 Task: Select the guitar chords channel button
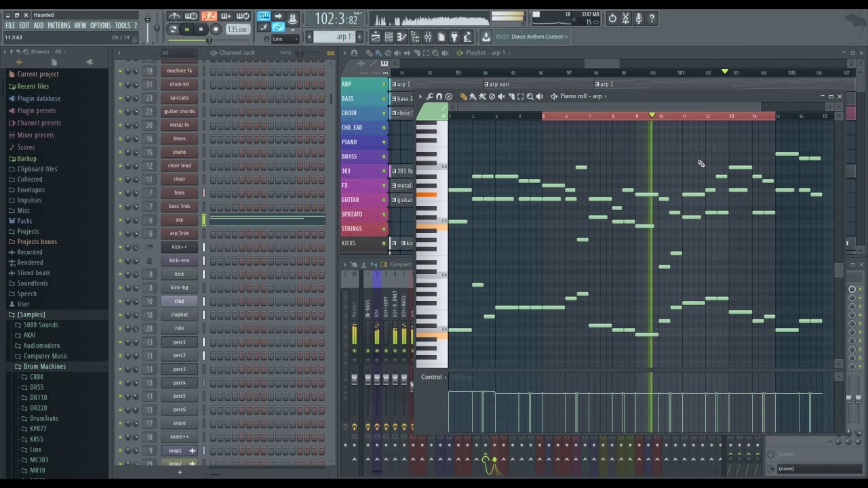[x=179, y=111]
